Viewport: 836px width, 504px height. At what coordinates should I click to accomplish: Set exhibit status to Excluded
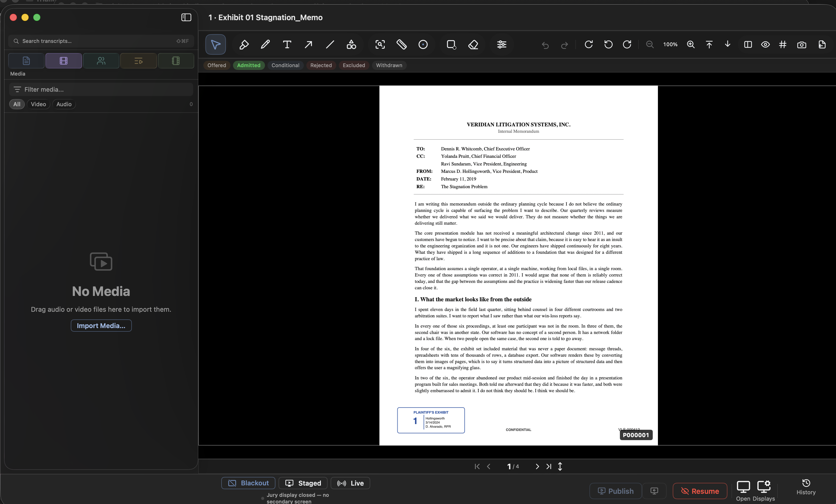click(354, 65)
